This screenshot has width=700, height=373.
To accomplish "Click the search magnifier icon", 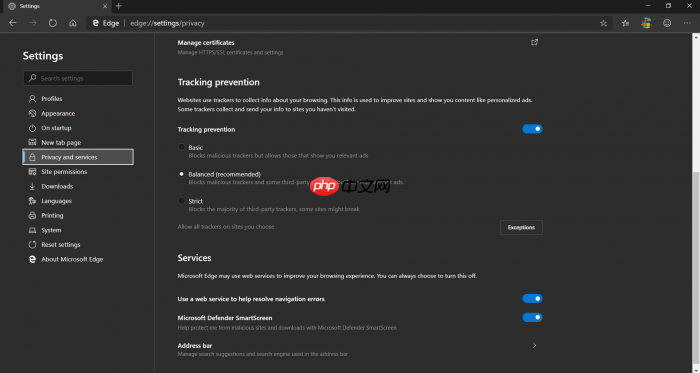I will pyautogui.click(x=32, y=78).
